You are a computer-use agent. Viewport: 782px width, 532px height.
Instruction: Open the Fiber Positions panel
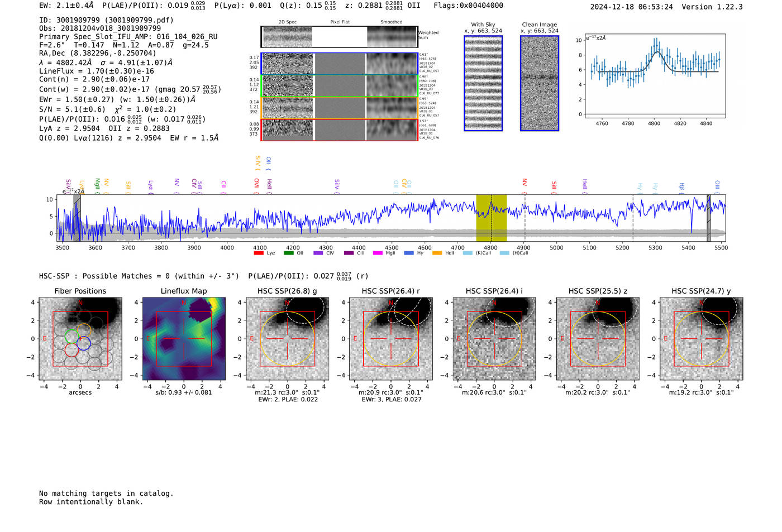click(x=80, y=339)
